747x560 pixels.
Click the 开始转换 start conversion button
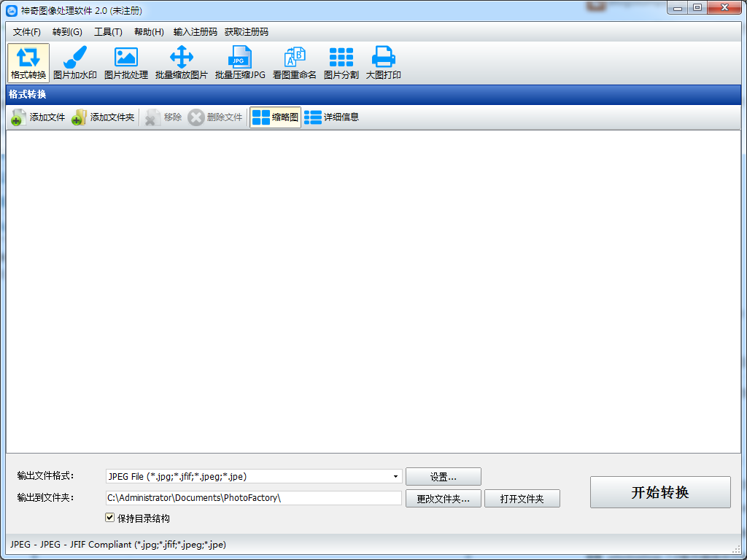[660, 492]
